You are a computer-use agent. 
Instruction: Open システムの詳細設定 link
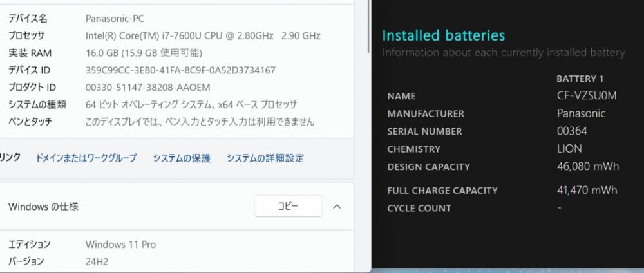pyautogui.click(x=265, y=158)
